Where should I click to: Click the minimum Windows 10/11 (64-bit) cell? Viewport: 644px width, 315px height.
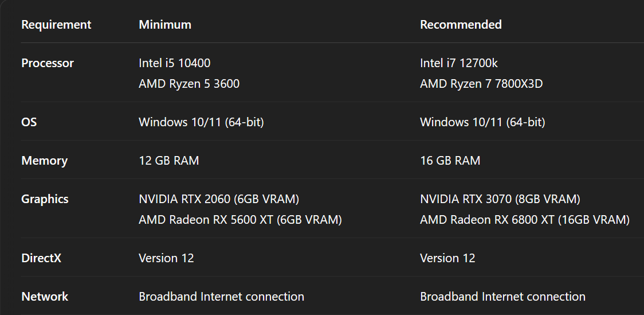pyautogui.click(x=201, y=122)
